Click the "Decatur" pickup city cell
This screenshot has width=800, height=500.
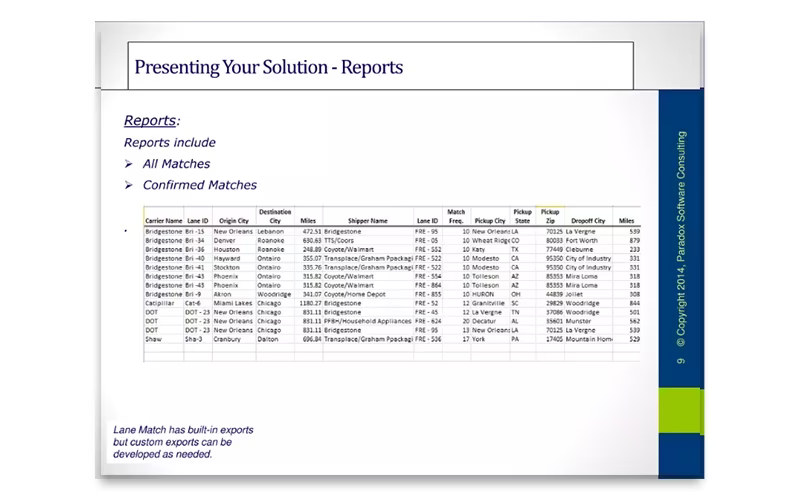click(484, 321)
